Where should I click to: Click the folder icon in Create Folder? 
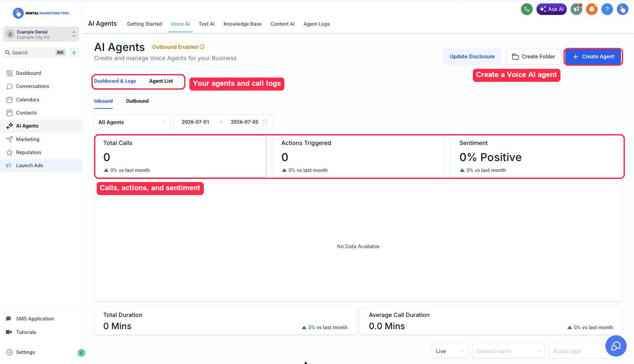[515, 57]
